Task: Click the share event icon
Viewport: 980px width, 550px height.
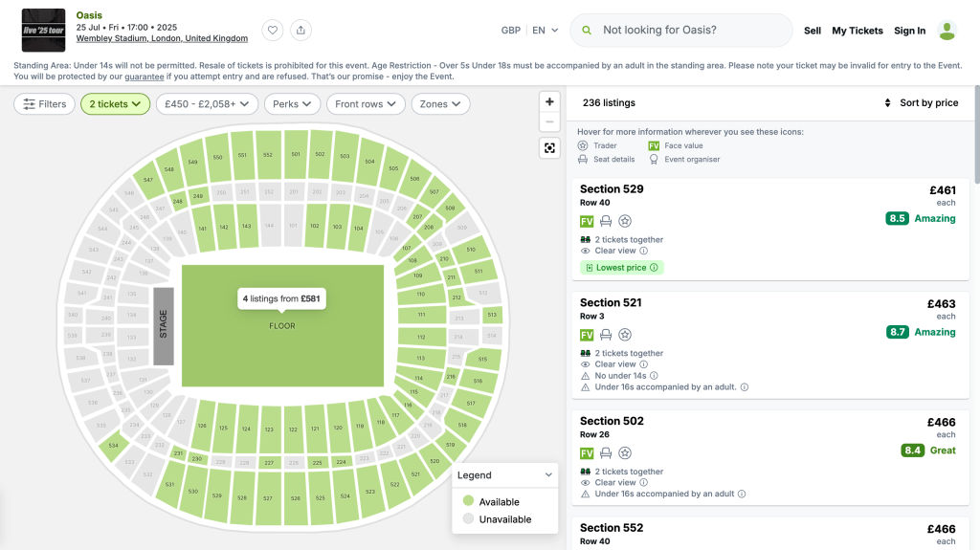Action: pos(301,31)
